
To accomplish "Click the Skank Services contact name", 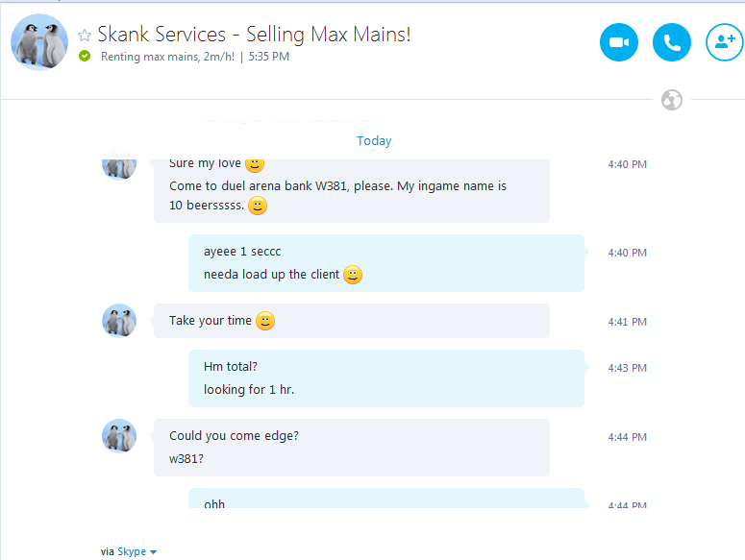I will tap(254, 35).
